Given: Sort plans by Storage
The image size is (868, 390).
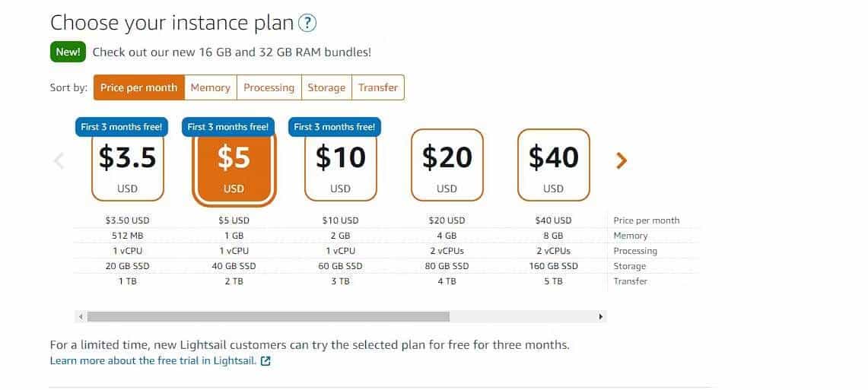Looking at the screenshot, I should (326, 87).
